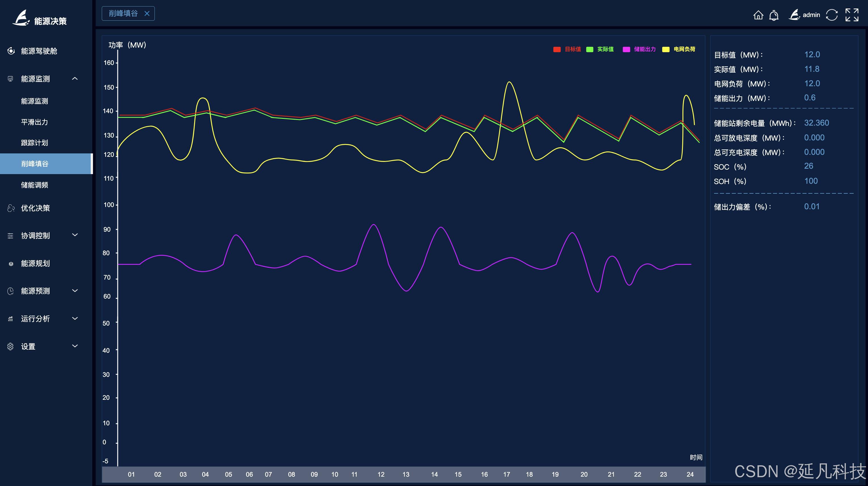Click the yellow 电网负荷 legend swatch

pos(666,50)
